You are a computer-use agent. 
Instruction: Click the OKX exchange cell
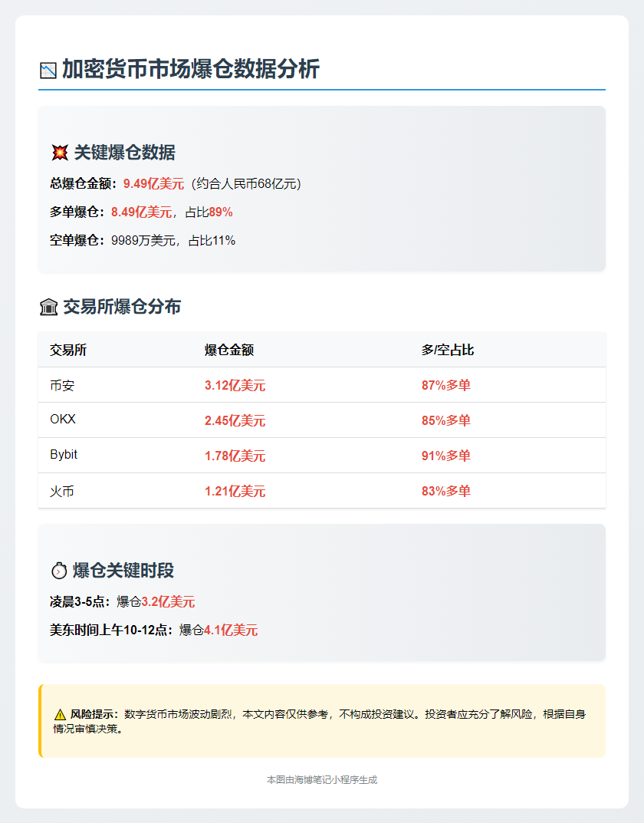(x=63, y=420)
